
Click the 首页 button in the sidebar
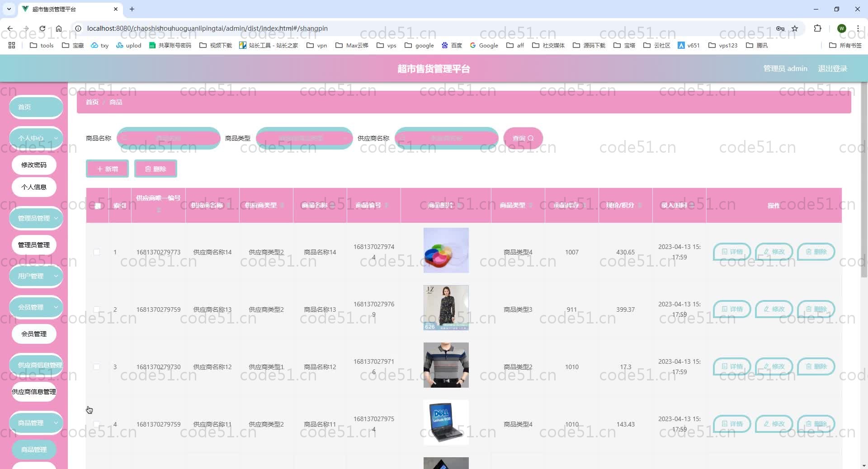36,107
